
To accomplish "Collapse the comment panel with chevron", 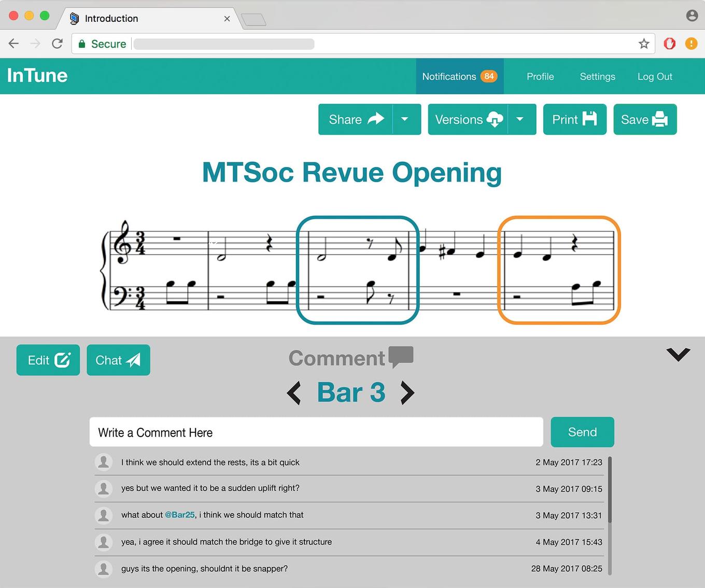I will (x=678, y=355).
